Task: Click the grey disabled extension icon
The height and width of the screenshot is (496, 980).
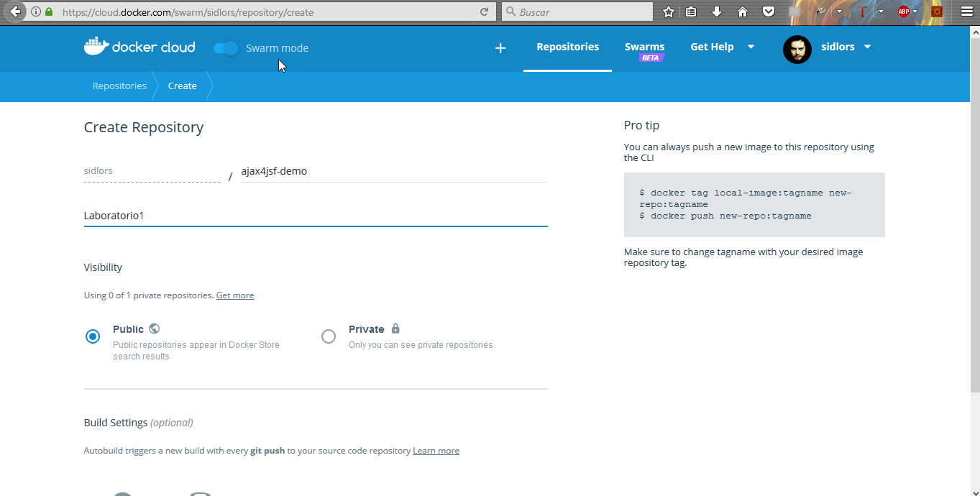Action: click(794, 12)
